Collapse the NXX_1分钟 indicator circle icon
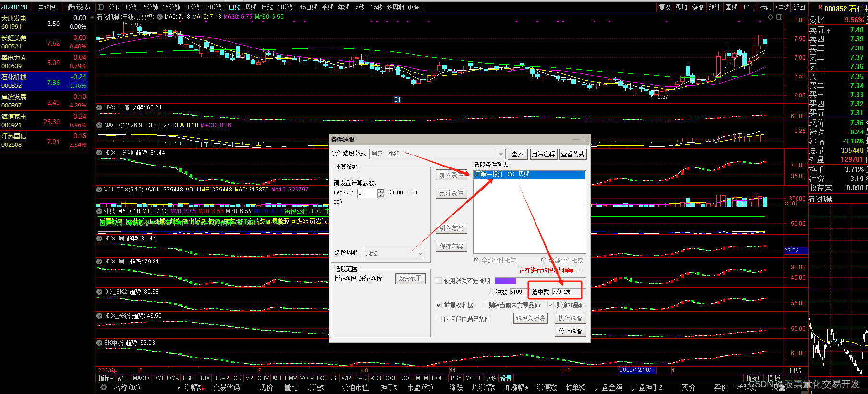Screen dimensions: 868x394 [99, 153]
